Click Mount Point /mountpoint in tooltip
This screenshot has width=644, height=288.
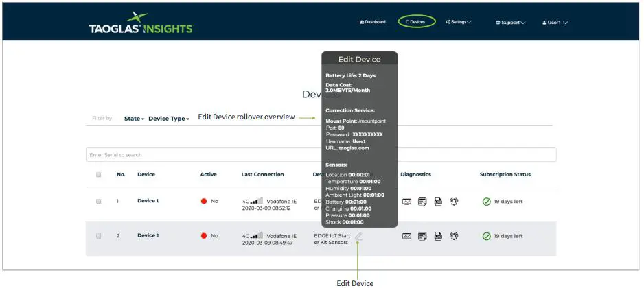pyautogui.click(x=356, y=121)
